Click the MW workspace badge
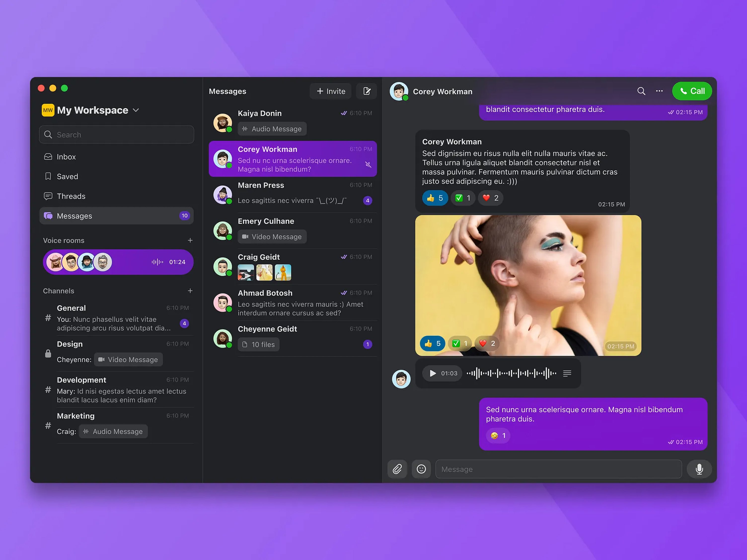Screen dimensions: 747x560 point(48,110)
